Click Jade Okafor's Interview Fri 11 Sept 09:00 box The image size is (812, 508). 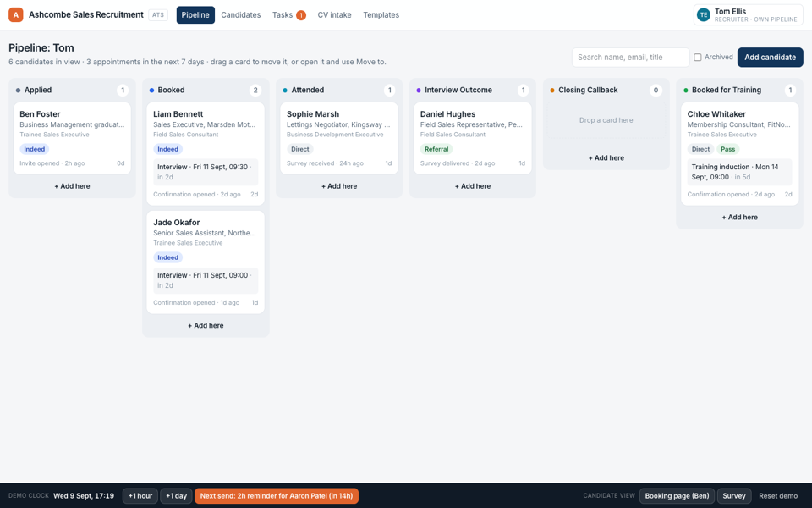[206, 280]
